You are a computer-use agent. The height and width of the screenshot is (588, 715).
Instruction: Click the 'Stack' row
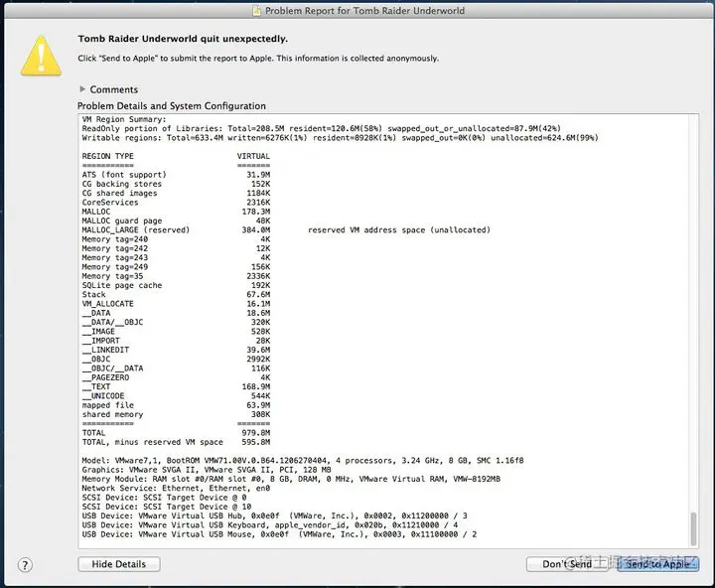tap(176, 294)
